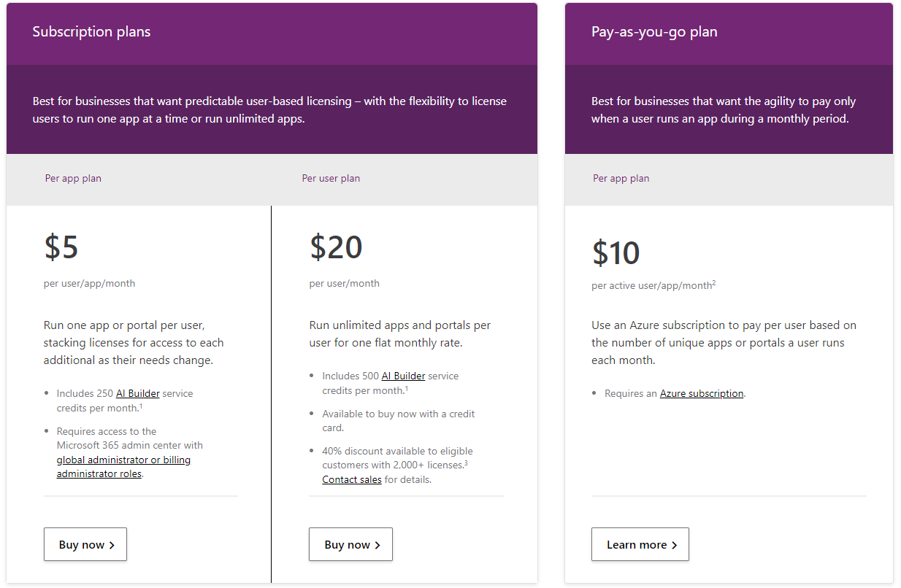Select the Pay-as-you-go plan heading
901x588 pixels.
point(654,32)
